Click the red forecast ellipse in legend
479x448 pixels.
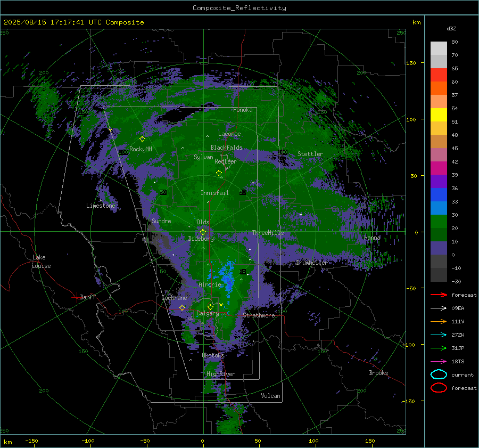pos(439,388)
